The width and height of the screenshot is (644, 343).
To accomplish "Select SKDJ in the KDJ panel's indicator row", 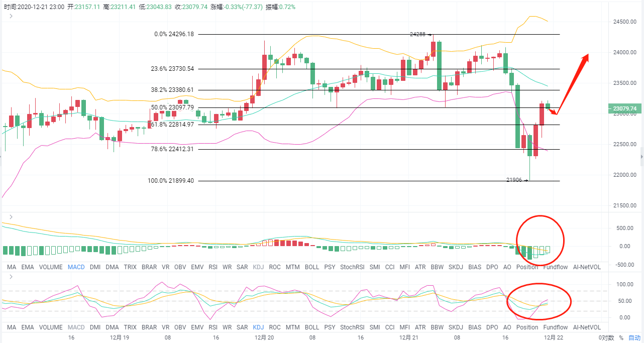I will (456, 327).
